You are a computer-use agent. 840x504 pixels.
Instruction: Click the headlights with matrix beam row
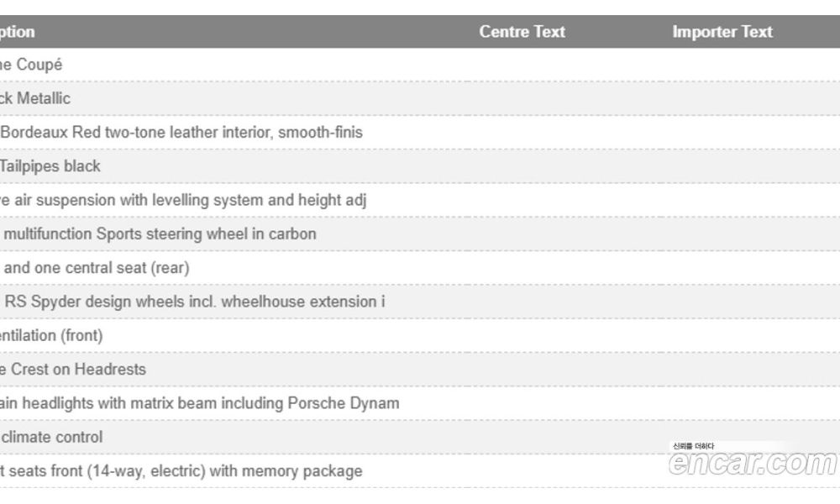pos(200,403)
